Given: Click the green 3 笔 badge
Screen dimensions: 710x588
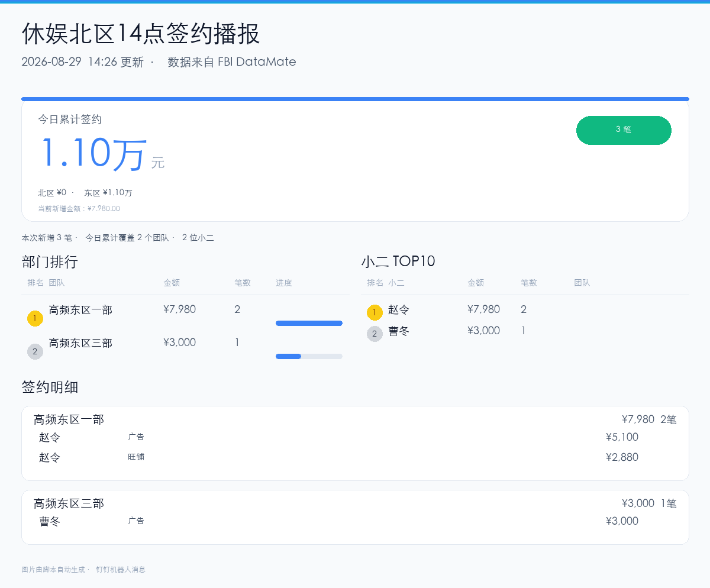Looking at the screenshot, I should point(624,130).
